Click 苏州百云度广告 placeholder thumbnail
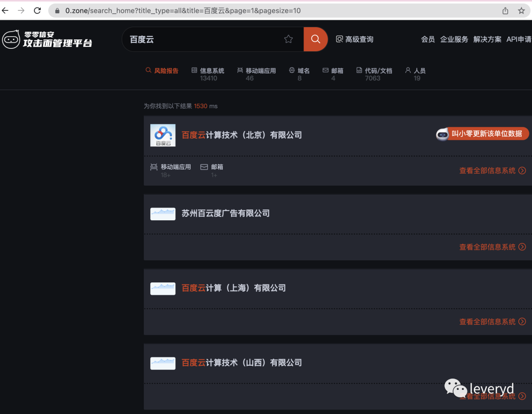This screenshot has width=532, height=414. point(163,214)
